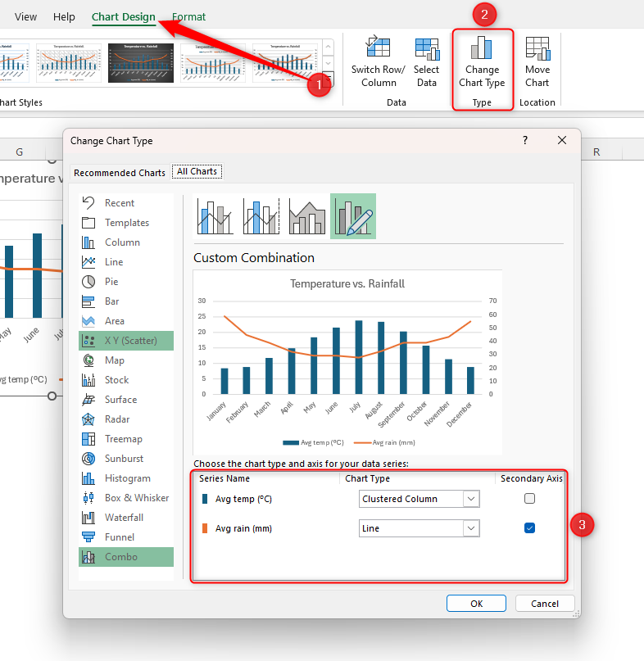Viewport: 644px width, 661px height.
Task: Click the Chart Type column header
Action: coord(367,478)
